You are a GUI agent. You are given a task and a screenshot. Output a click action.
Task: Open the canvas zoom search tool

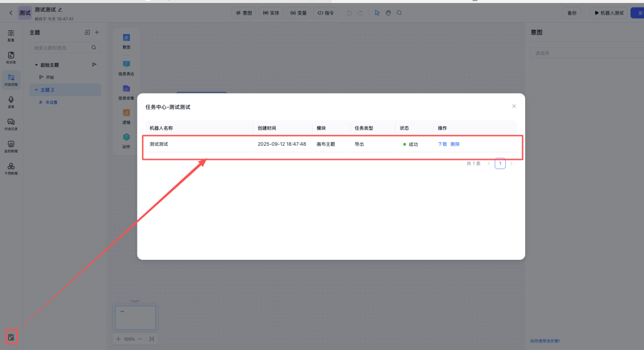[399, 12]
